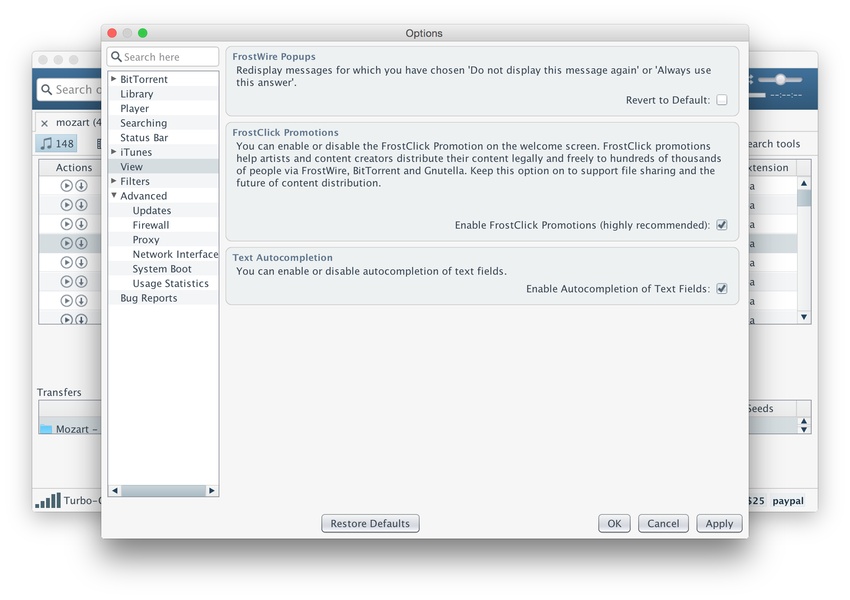
Task: Collapse the Advanced tree node
Action: (x=114, y=196)
